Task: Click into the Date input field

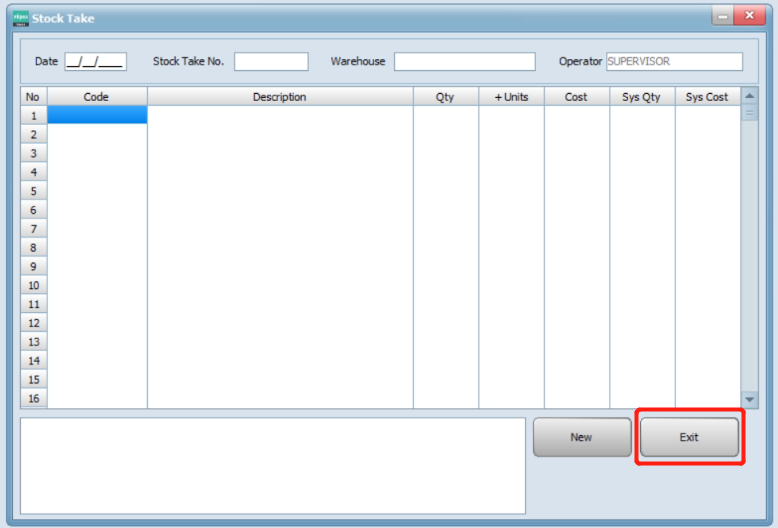Action: coord(95,62)
